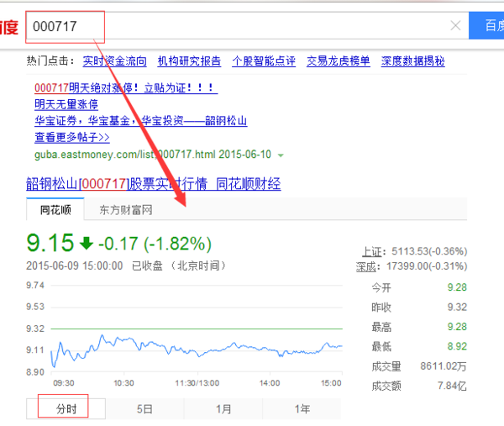Open the 个股智能点评 link

click(x=264, y=61)
